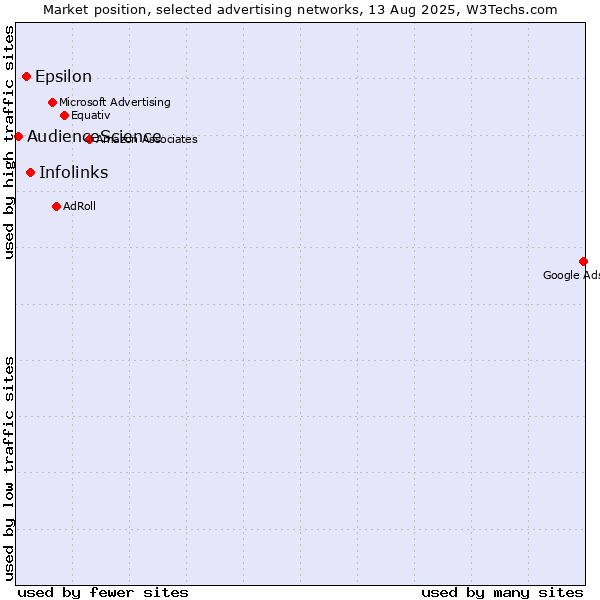Click the AdRoll label text

(79, 206)
